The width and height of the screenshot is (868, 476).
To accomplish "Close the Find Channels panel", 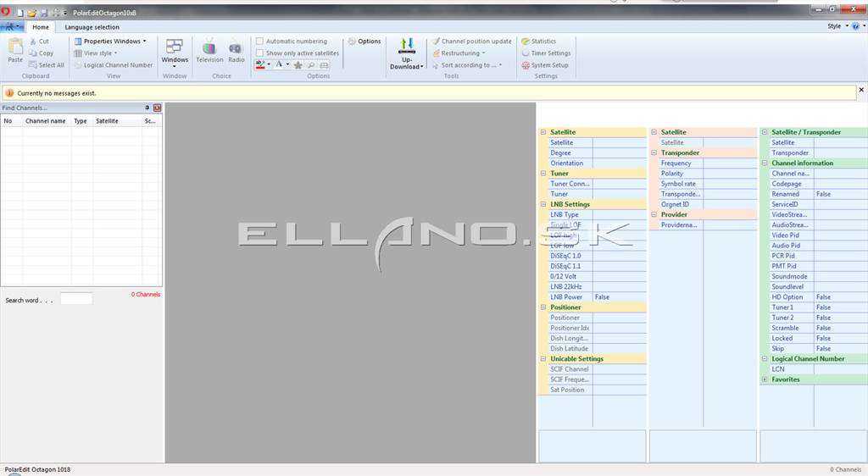I will (x=157, y=108).
